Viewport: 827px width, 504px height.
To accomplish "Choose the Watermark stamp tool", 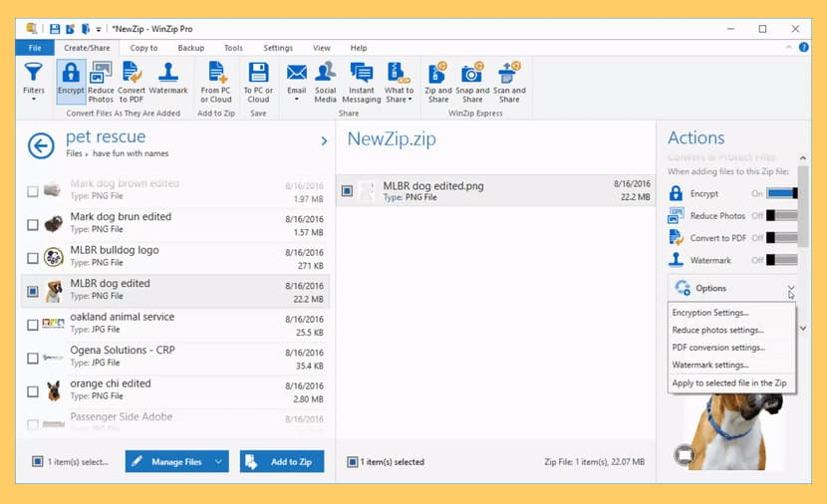I will tap(168, 78).
